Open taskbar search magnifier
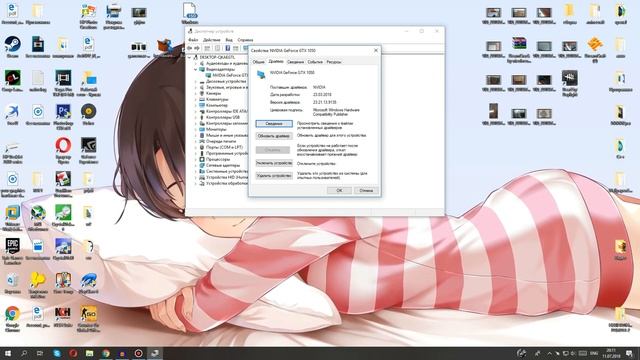The width and height of the screenshot is (640, 360). coord(24,353)
